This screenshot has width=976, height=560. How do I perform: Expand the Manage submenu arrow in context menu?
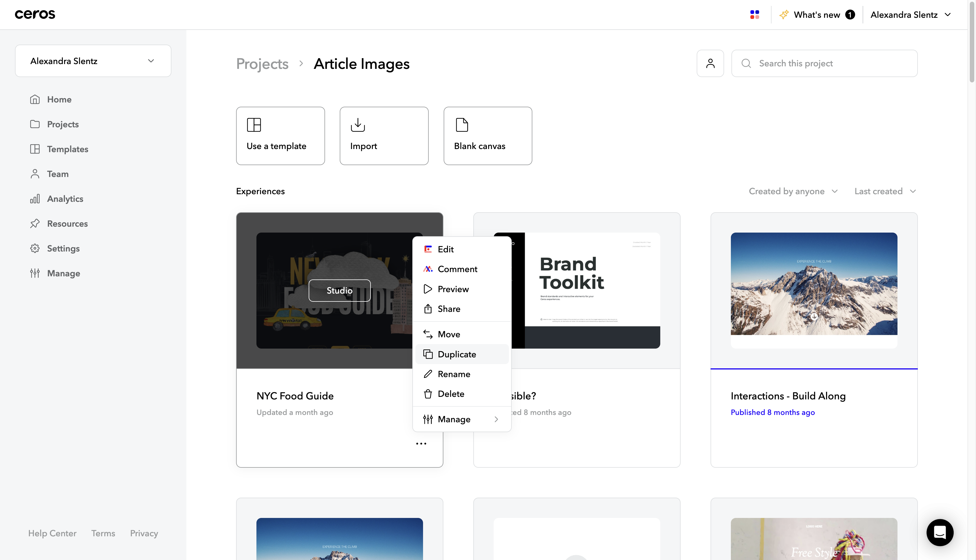point(496,419)
